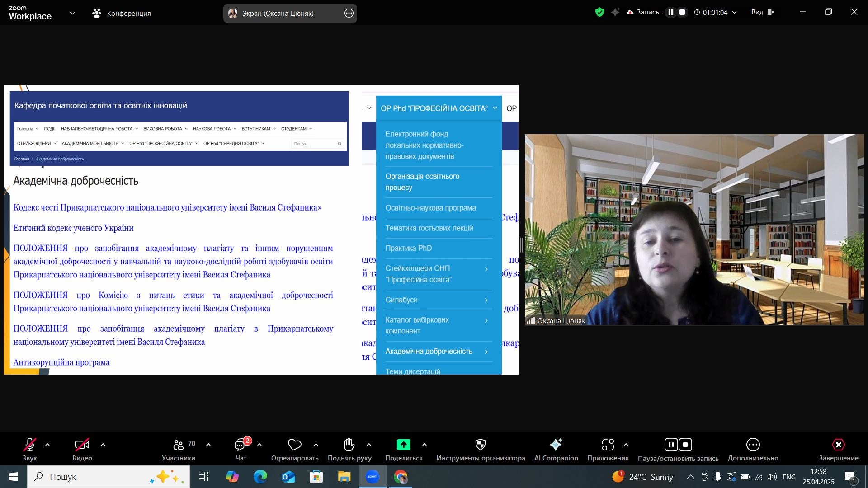Open volume control tray icon

(x=772, y=477)
